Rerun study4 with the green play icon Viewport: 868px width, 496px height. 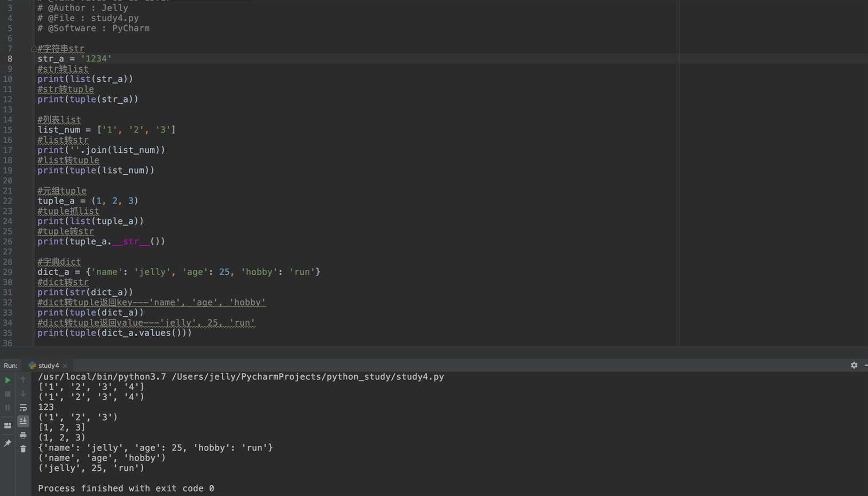click(7, 380)
